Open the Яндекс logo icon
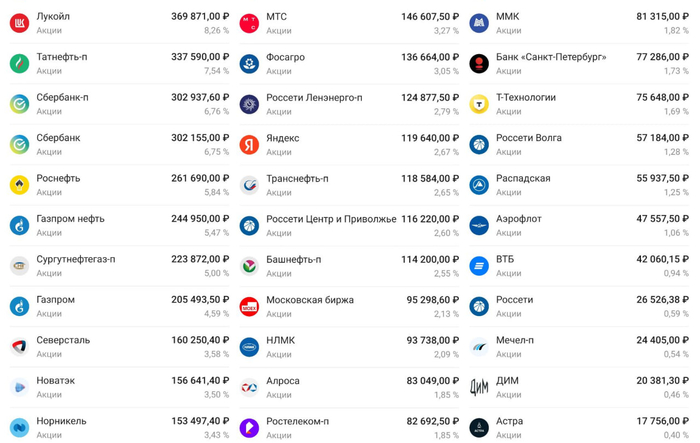 (249, 145)
